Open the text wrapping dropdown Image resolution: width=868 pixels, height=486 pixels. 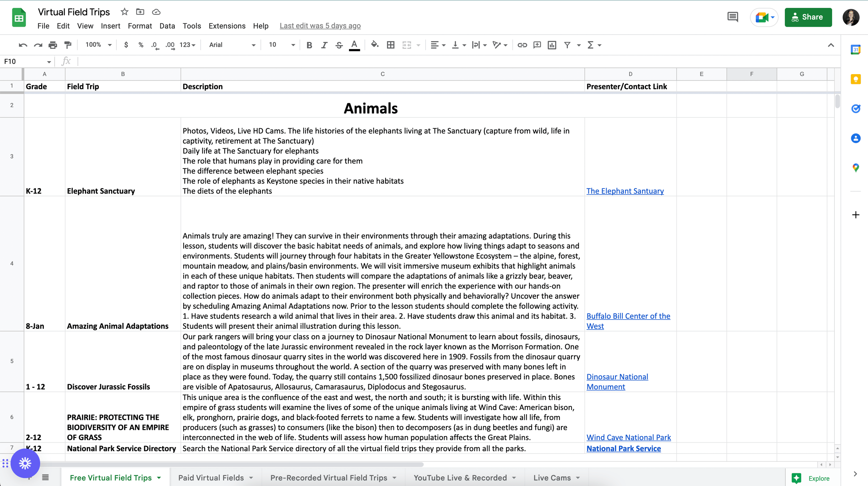tap(479, 45)
